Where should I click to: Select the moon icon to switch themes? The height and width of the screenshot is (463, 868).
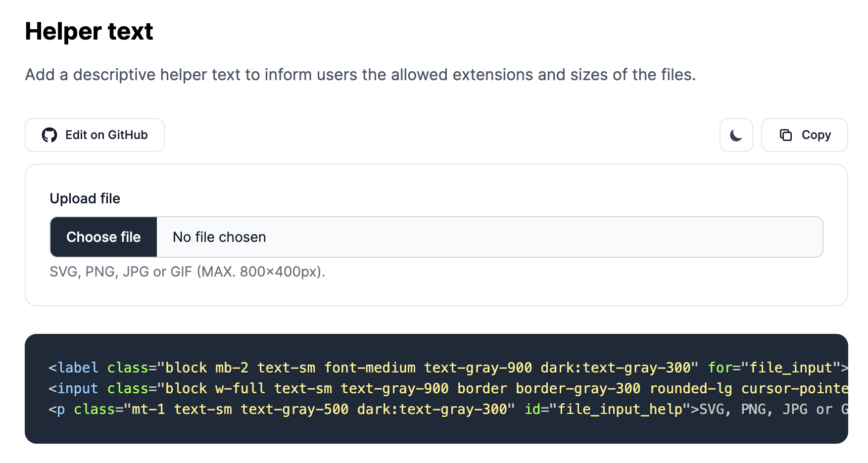click(736, 135)
